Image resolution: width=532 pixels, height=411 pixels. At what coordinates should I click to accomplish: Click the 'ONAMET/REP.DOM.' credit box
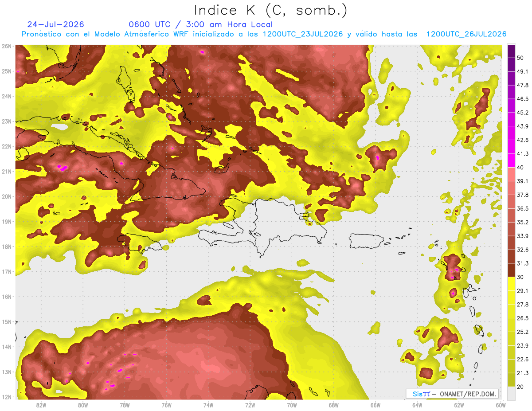click(x=452, y=394)
